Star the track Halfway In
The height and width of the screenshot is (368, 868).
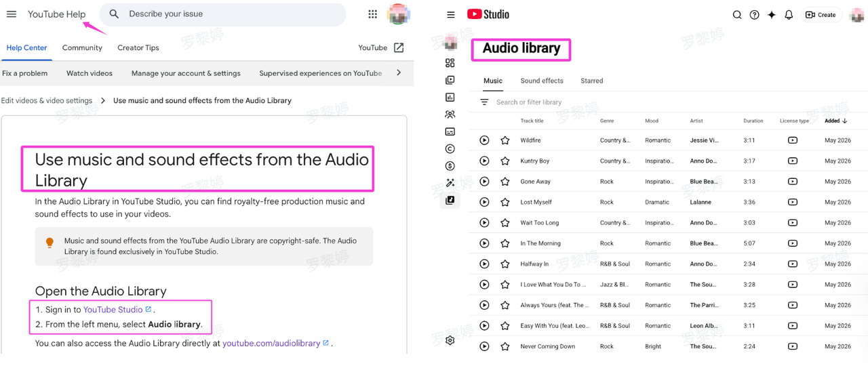[505, 264]
